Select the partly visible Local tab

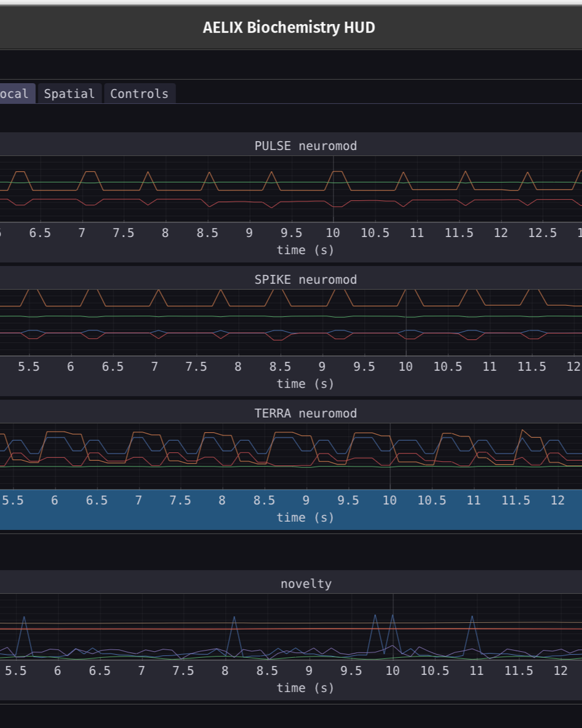click(x=17, y=94)
